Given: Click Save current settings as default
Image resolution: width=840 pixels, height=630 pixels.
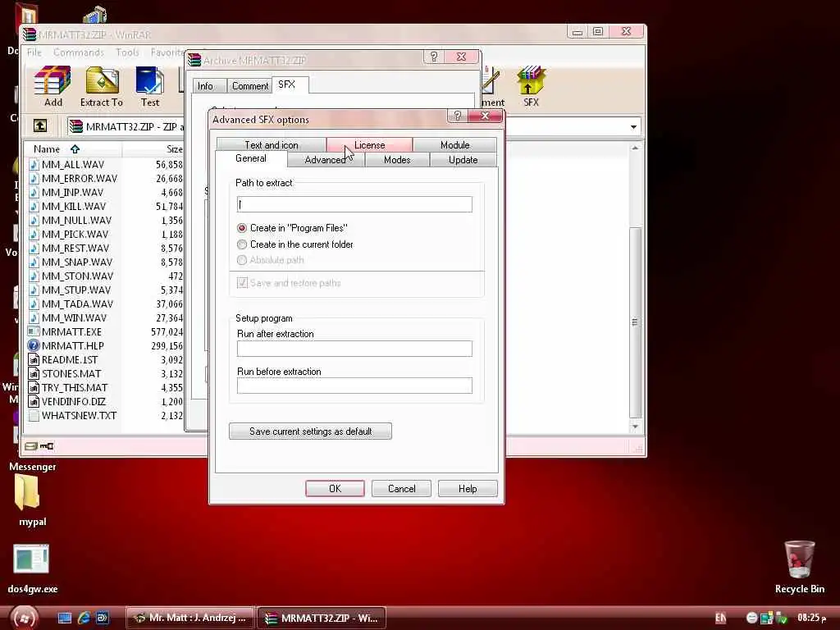Looking at the screenshot, I should pos(310,431).
